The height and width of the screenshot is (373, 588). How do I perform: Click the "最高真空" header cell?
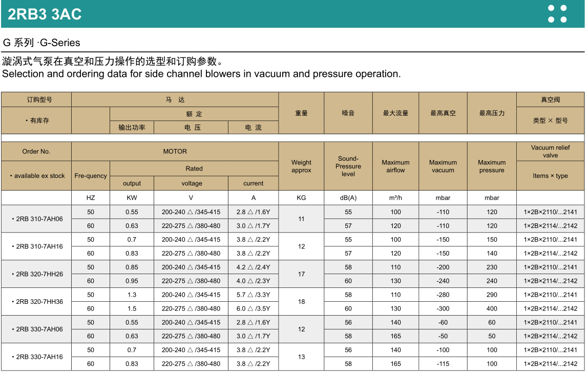[x=443, y=113]
